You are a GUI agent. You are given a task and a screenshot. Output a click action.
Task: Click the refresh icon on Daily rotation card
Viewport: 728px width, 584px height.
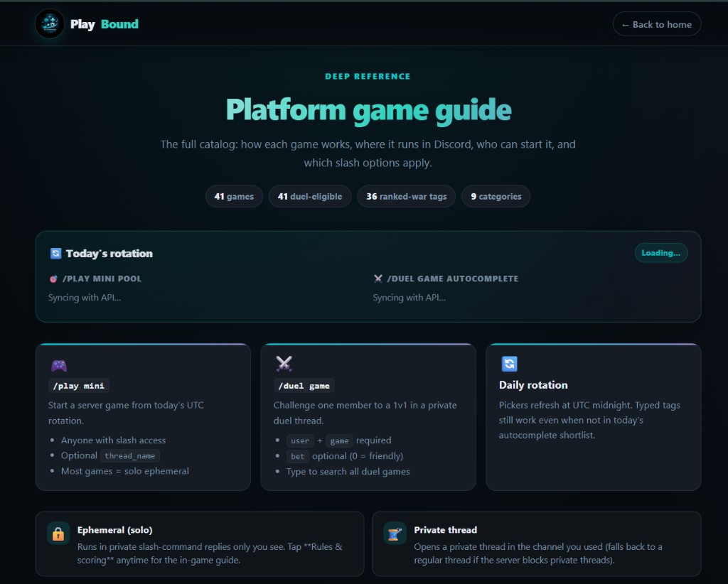(509, 364)
